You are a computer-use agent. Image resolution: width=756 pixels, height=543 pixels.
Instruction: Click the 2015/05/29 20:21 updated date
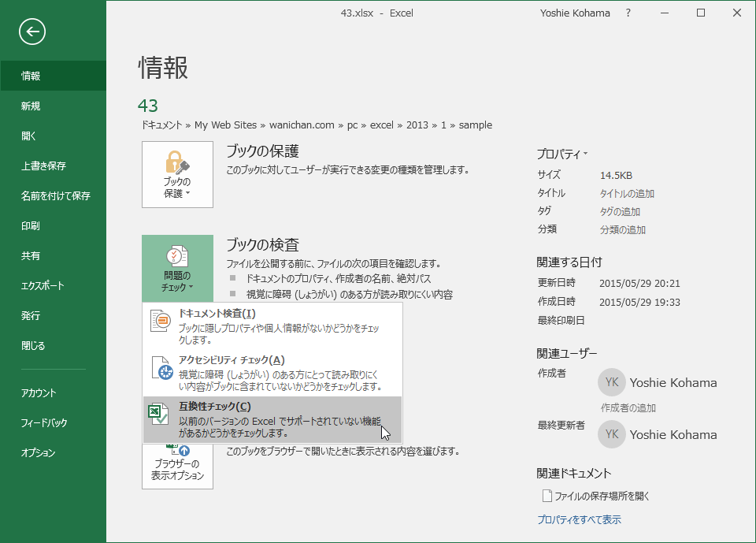click(639, 284)
